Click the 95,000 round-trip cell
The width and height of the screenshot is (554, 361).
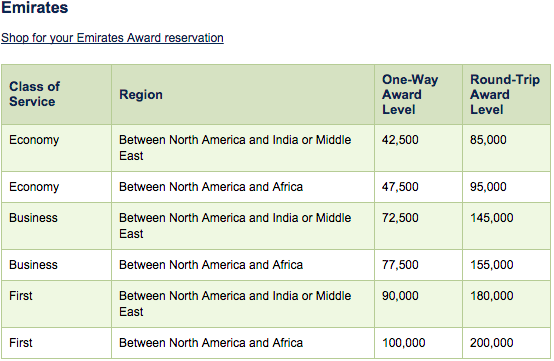point(488,187)
